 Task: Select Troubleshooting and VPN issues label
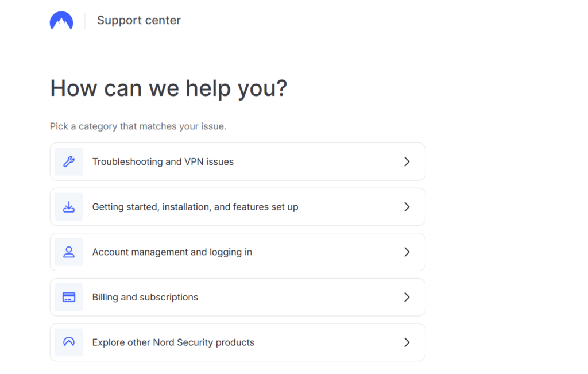[163, 162]
